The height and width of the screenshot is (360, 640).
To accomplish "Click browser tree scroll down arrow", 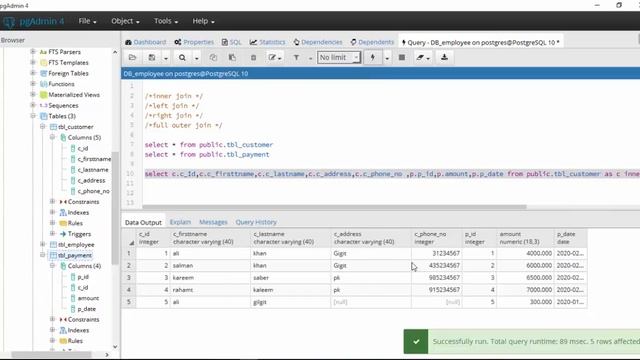I will coord(115,347).
